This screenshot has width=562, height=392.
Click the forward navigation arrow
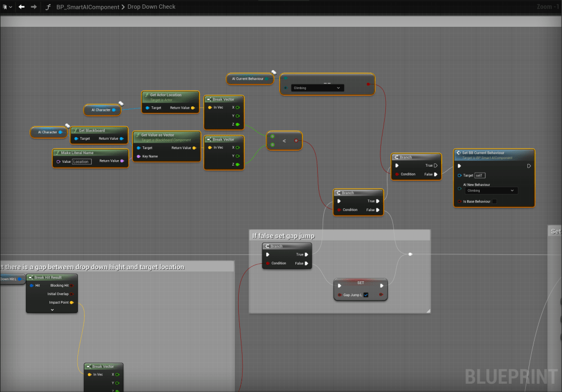pyautogui.click(x=34, y=7)
